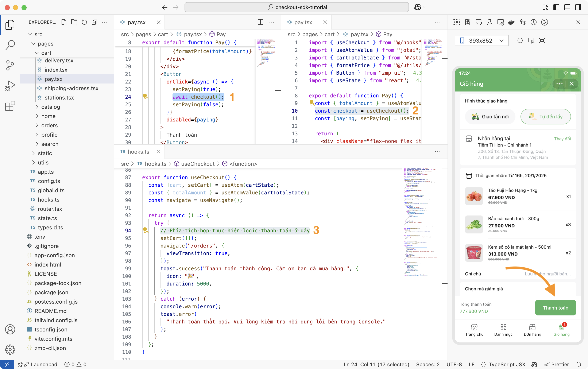
Task: Open the Source Control view
Action: coord(10,65)
